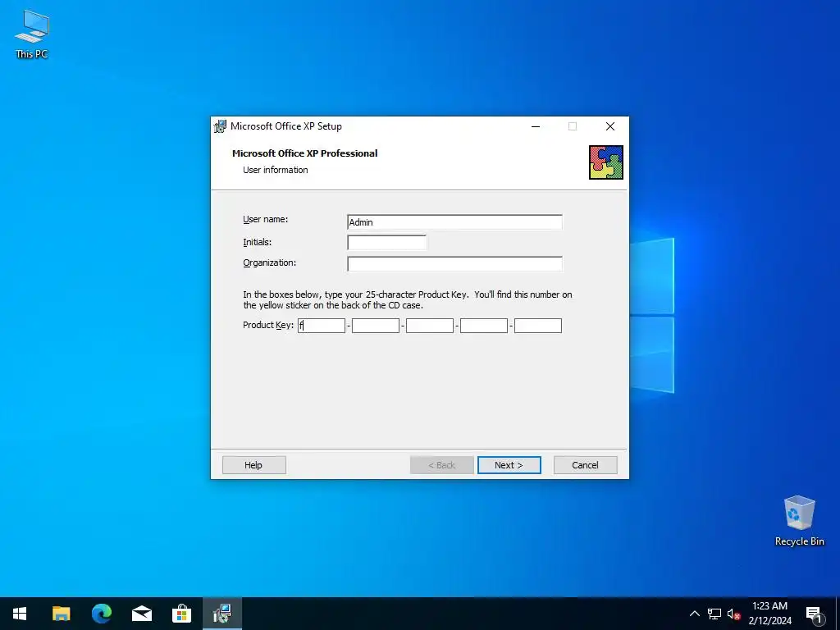Click the 'User information' subtitle
Screen dimensions: 840x630
coord(276,170)
